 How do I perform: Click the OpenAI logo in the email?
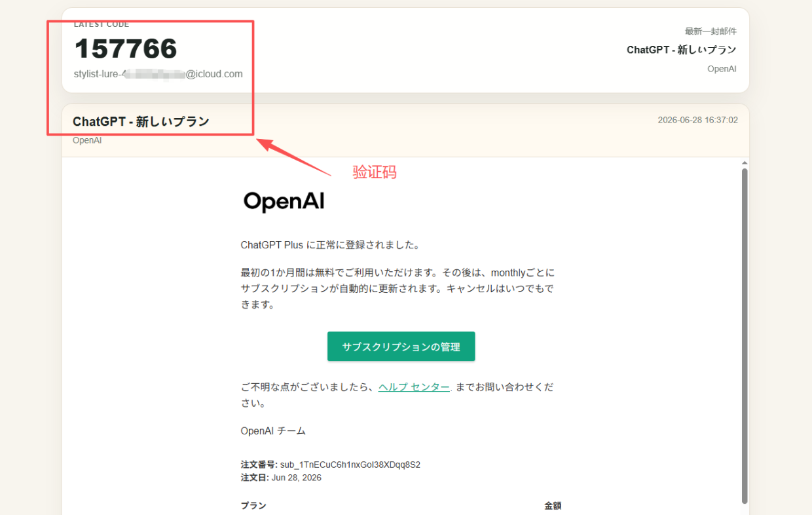[x=284, y=202]
